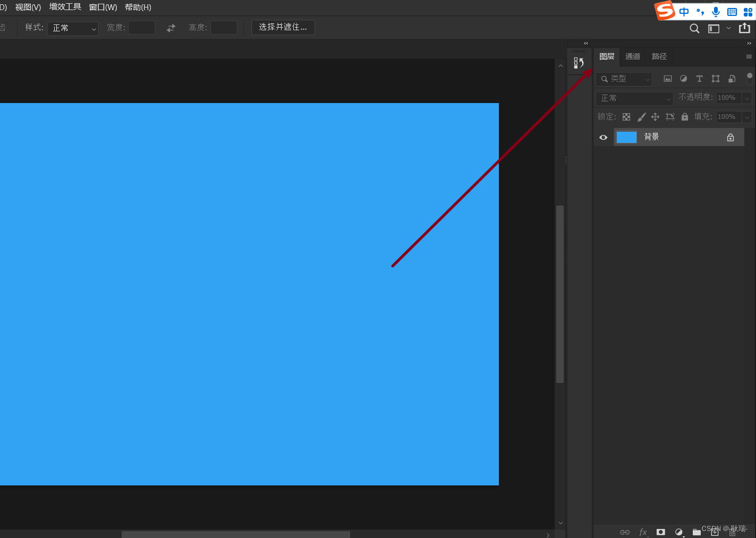The height and width of the screenshot is (538, 756).
Task: Click the padlock on the 背景 layer
Action: (730, 137)
